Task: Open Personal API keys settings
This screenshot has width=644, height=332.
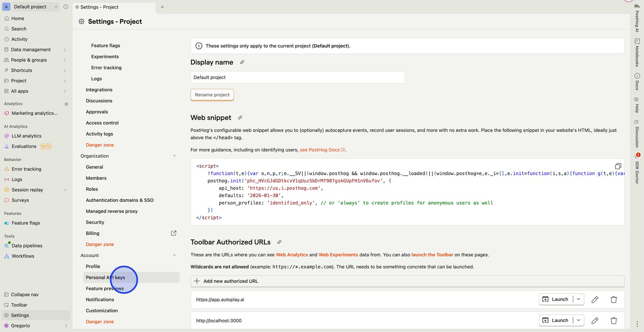Action: 105,278
